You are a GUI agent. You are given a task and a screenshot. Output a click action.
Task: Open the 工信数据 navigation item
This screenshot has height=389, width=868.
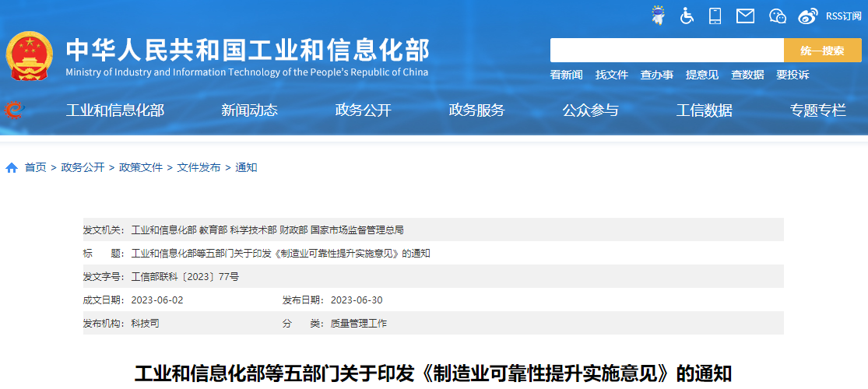click(x=704, y=110)
